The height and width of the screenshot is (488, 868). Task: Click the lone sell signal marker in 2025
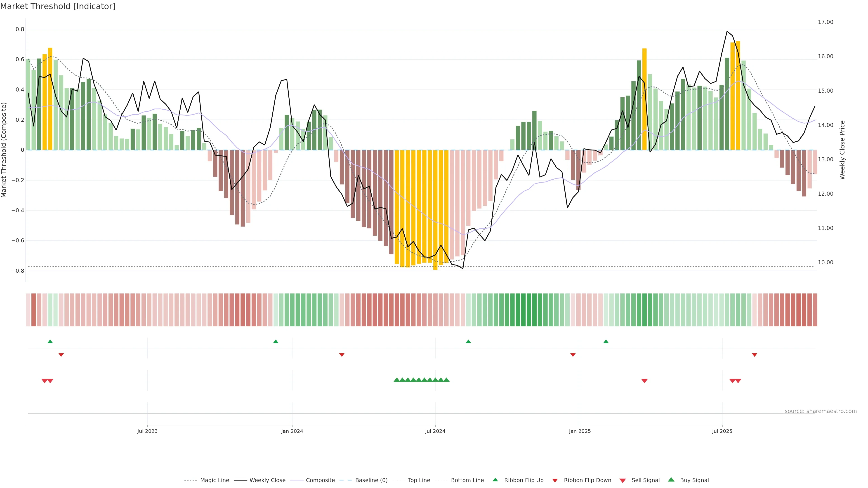tap(644, 381)
